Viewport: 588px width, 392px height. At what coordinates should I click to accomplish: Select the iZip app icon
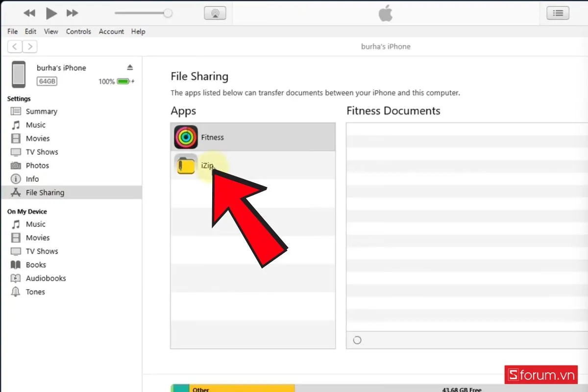tap(185, 165)
